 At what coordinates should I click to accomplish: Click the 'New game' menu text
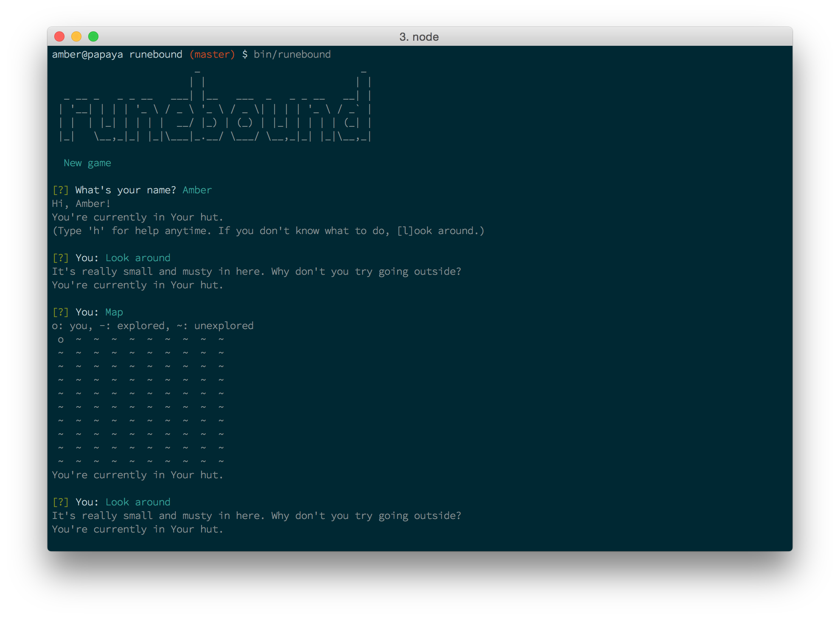(x=87, y=163)
